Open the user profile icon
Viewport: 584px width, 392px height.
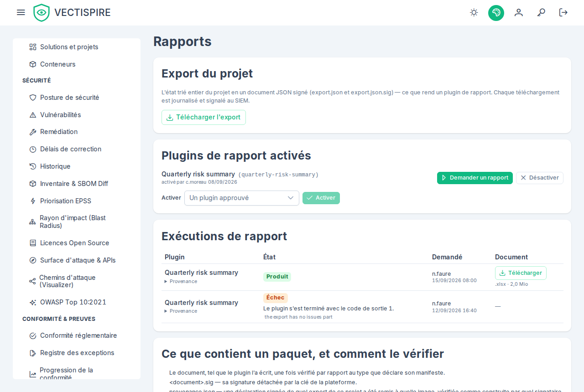click(519, 12)
